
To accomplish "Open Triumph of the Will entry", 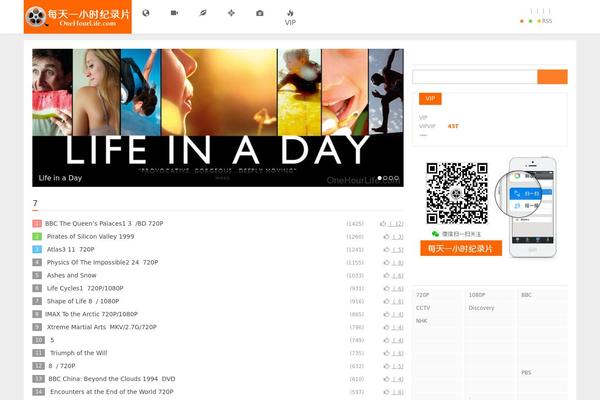I will tap(78, 353).
